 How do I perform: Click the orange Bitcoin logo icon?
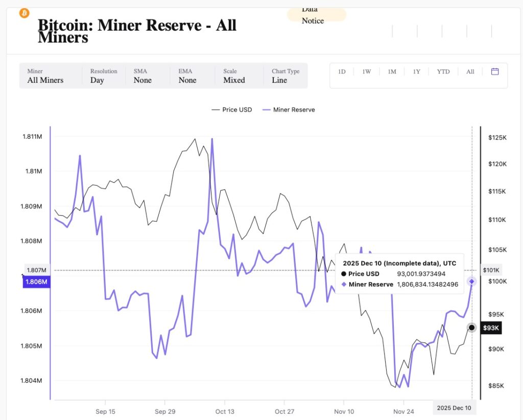24,13
